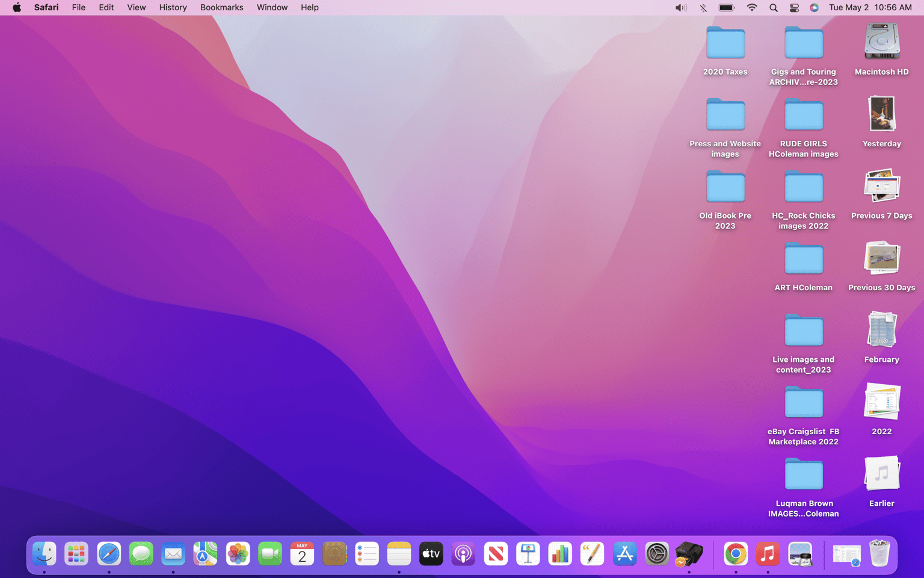This screenshot has height=578, width=924.
Task: Launch Pages from the Dock
Action: click(593, 554)
